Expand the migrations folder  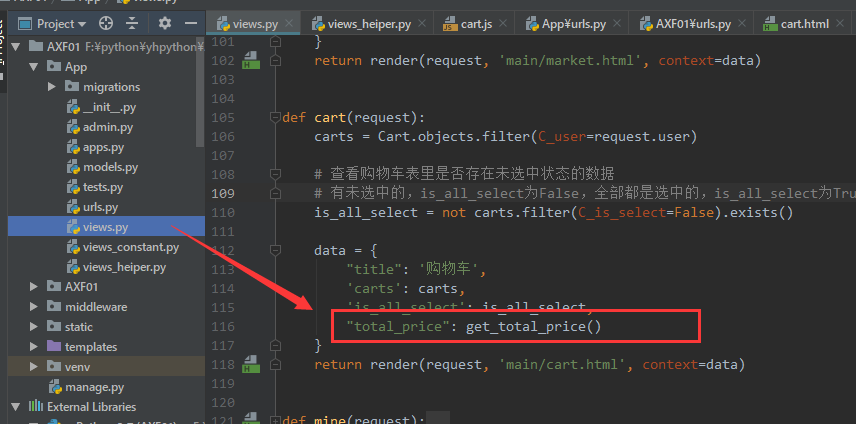click(x=52, y=87)
